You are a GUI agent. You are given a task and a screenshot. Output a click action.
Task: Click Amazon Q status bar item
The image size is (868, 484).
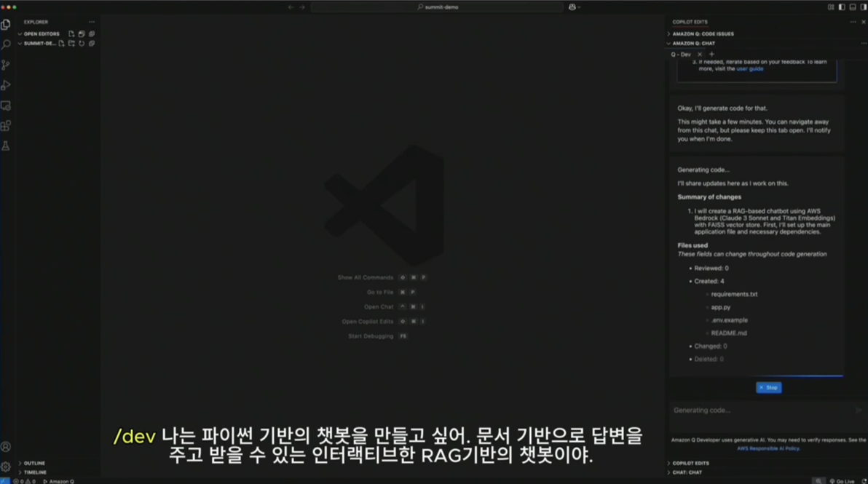(x=59, y=481)
